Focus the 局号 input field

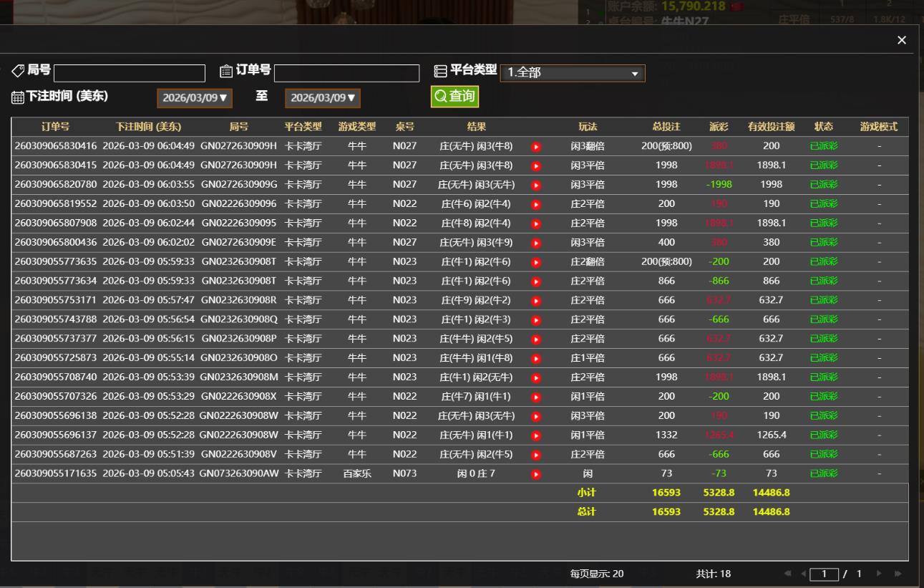130,73
